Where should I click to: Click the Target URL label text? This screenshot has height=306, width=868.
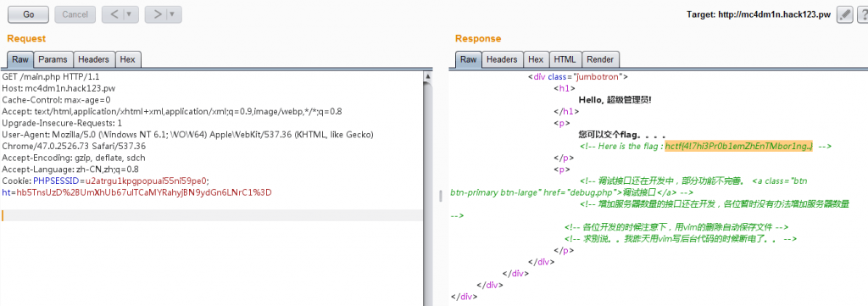[759, 15]
